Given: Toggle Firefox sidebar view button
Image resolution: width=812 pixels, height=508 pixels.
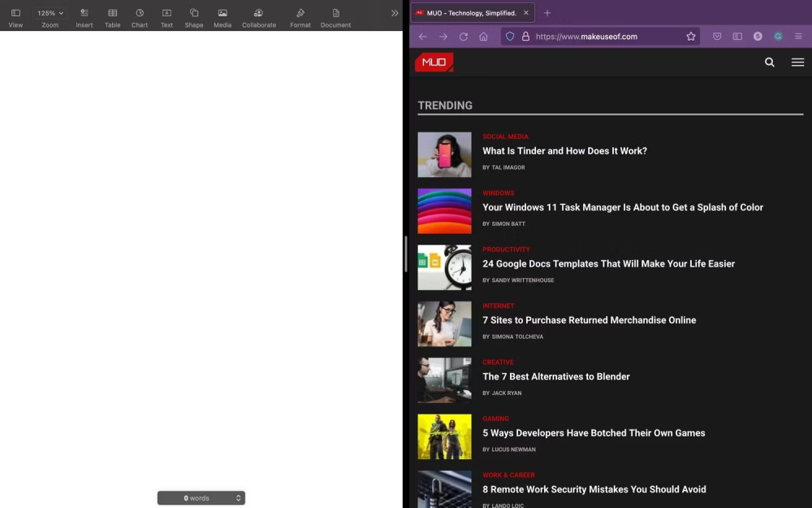Looking at the screenshot, I should click(x=737, y=37).
